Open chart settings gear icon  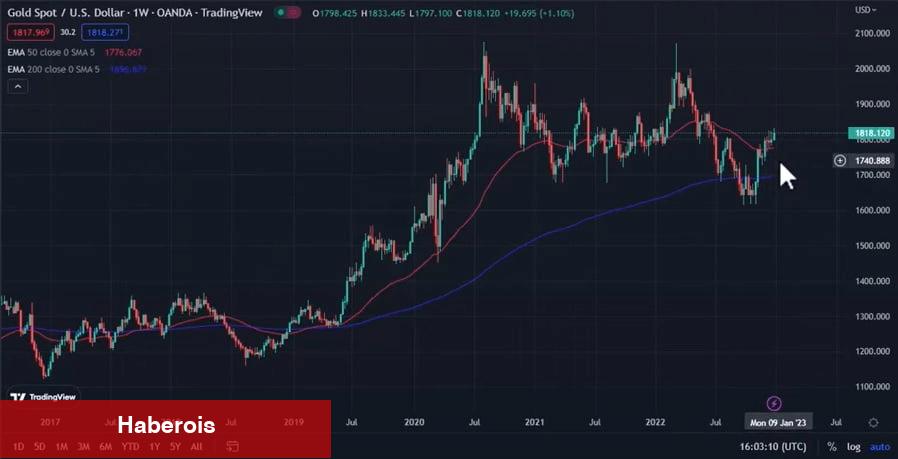click(873, 423)
